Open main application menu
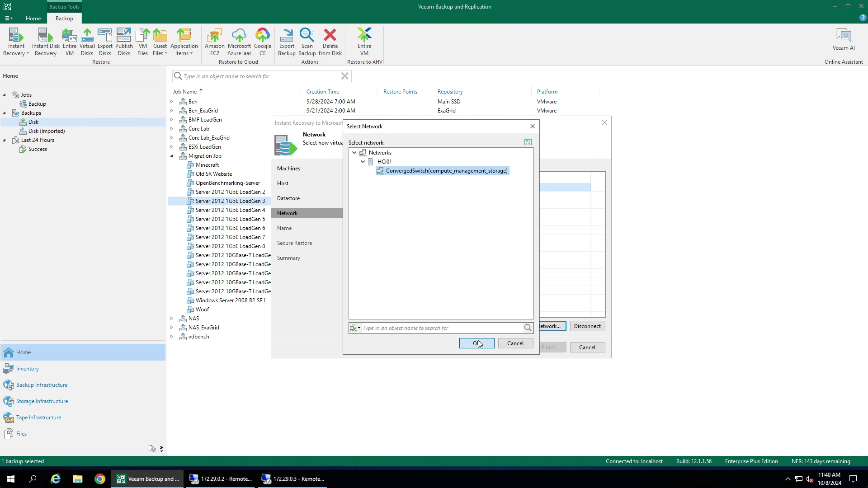Screen dimensions: 868x488 click(x=9, y=19)
